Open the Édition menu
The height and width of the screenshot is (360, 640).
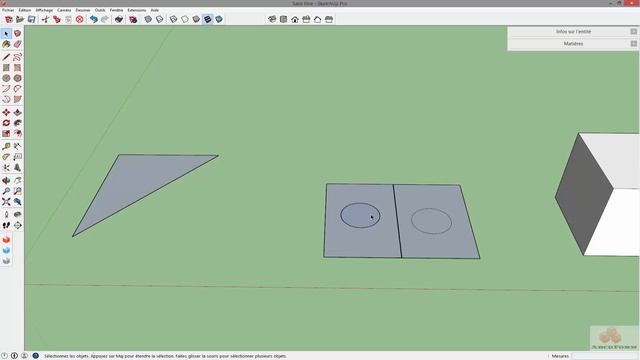tap(24, 10)
